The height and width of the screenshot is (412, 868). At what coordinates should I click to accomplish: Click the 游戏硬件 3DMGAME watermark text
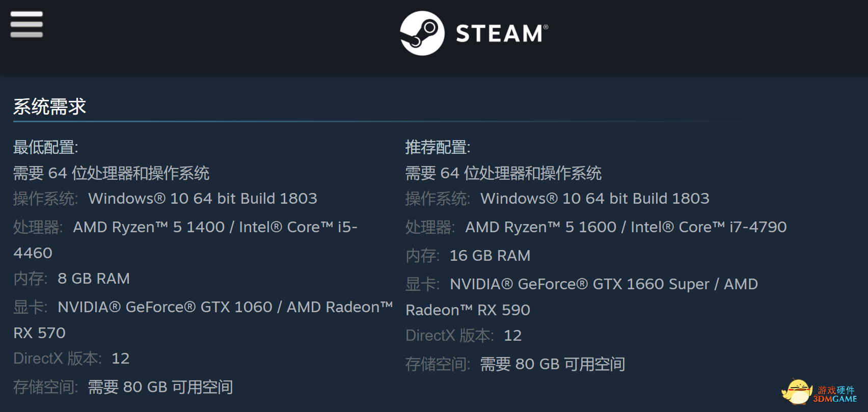point(835,394)
